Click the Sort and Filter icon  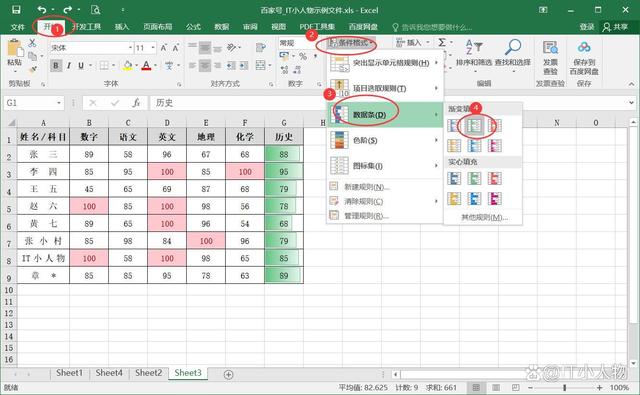474,47
